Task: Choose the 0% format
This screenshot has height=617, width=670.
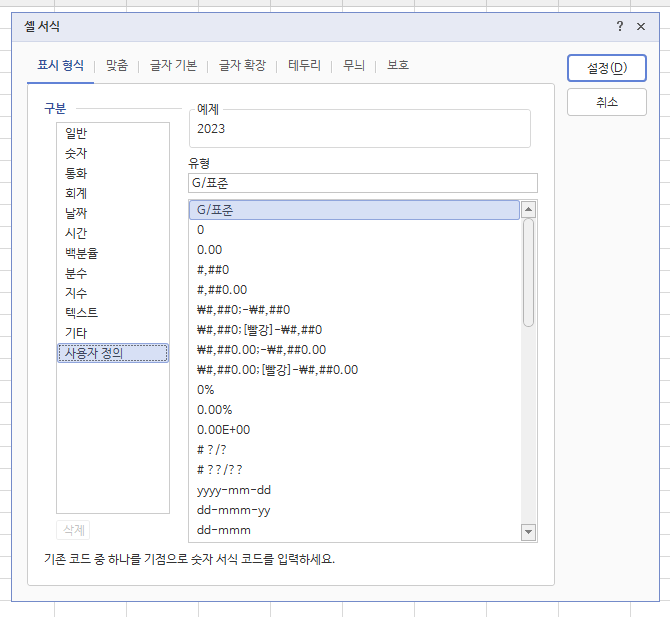Action: click(x=354, y=390)
